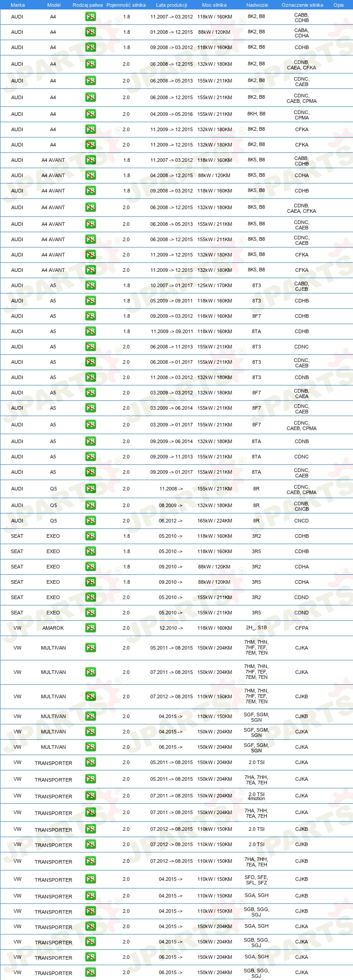Screen dimensions: 353x980
Task: Click petrol icon in AUDI A5 09.2009 -> 06.2014 row
Action: (90, 441)
